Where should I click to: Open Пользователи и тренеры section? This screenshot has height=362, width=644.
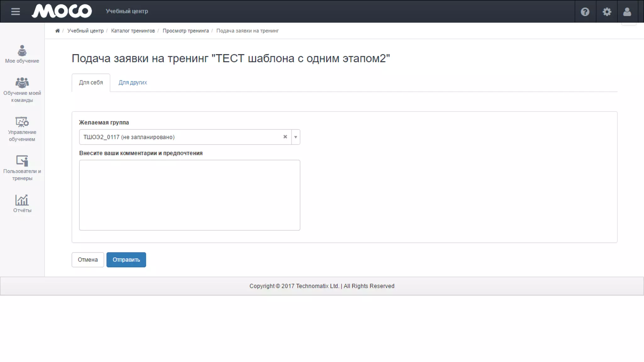22,168
